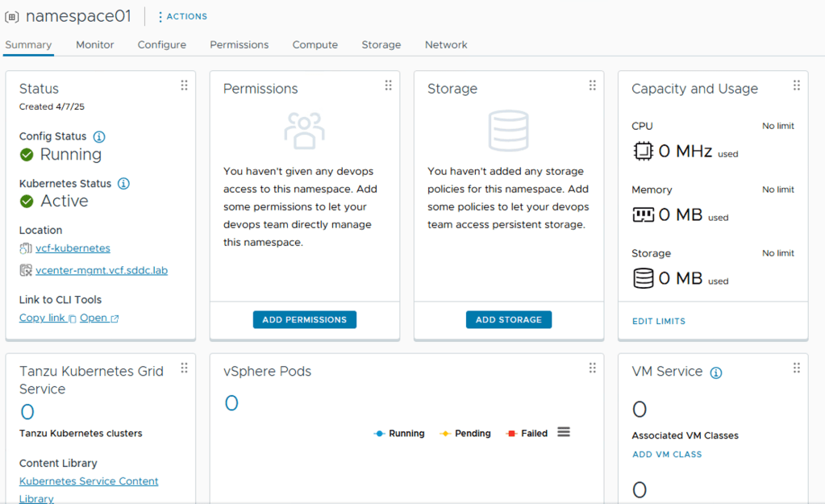Open the Actions dropdown menu
The image size is (825, 504).
[181, 16]
